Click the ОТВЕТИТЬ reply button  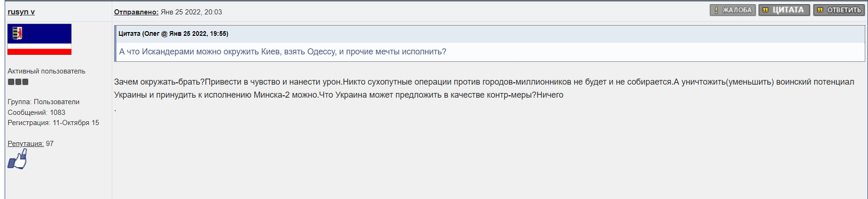[x=839, y=10]
